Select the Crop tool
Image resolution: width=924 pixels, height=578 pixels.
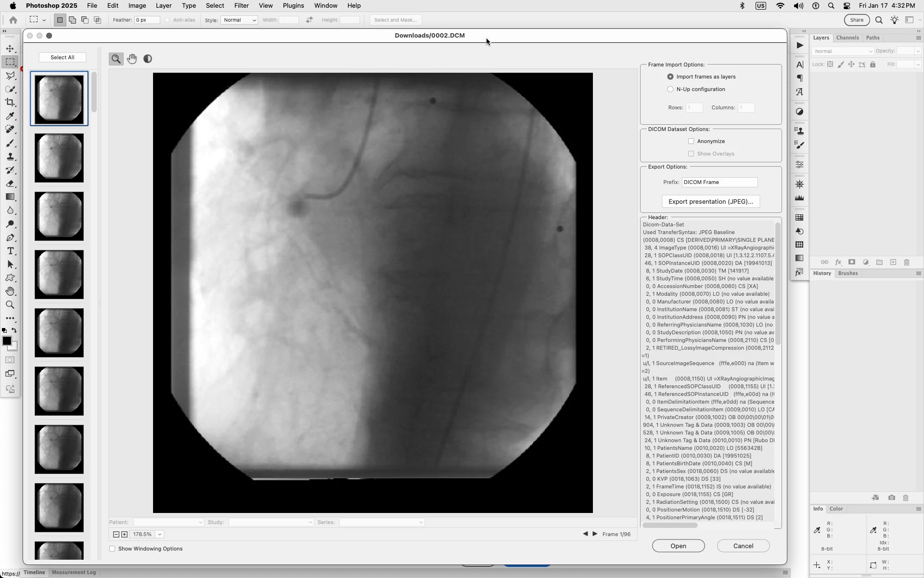click(x=10, y=103)
